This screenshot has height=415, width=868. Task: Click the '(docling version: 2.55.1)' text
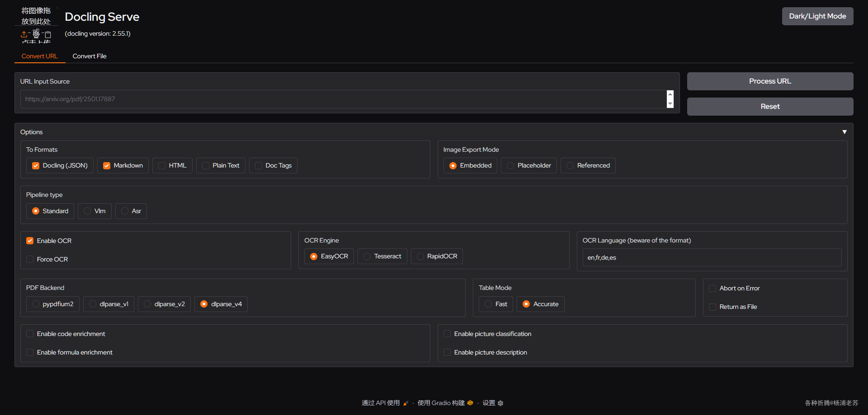tap(98, 34)
